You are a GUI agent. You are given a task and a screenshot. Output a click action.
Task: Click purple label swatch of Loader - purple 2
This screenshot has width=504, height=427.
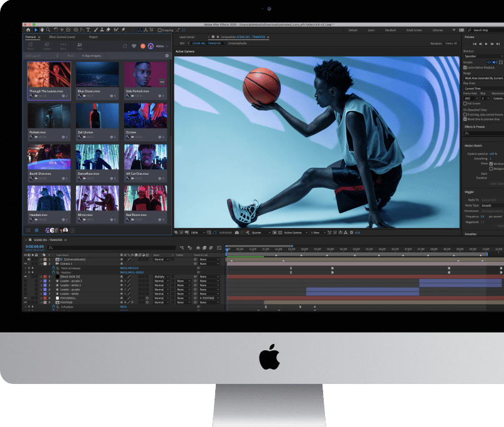click(x=46, y=281)
